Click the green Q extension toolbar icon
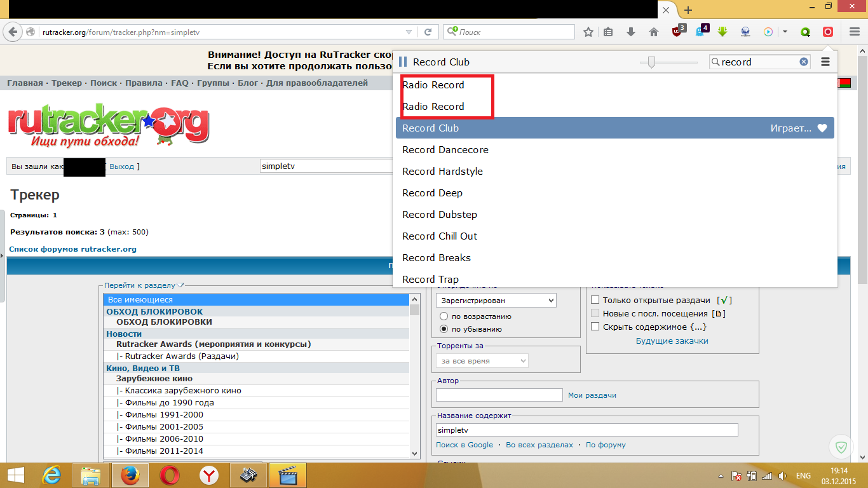The height and width of the screenshot is (488, 868). click(806, 32)
